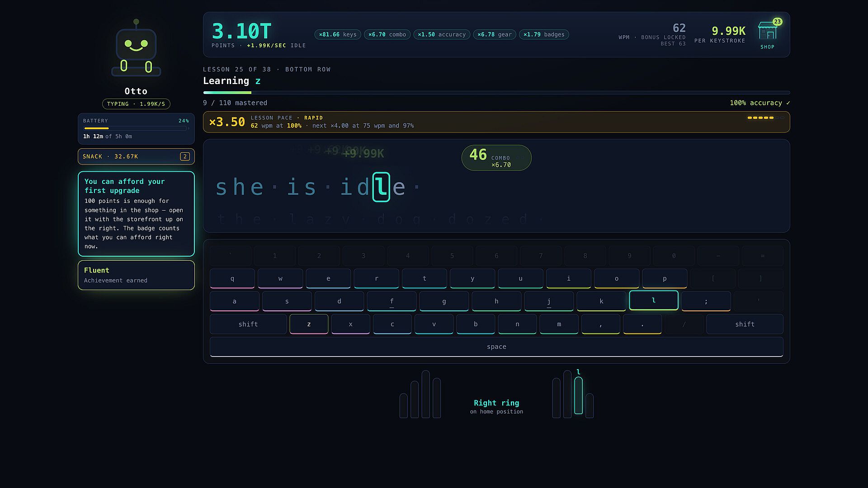Screen dimensions: 868x488
Task: Click the h key on the virtual keyboard
Action: (496, 301)
